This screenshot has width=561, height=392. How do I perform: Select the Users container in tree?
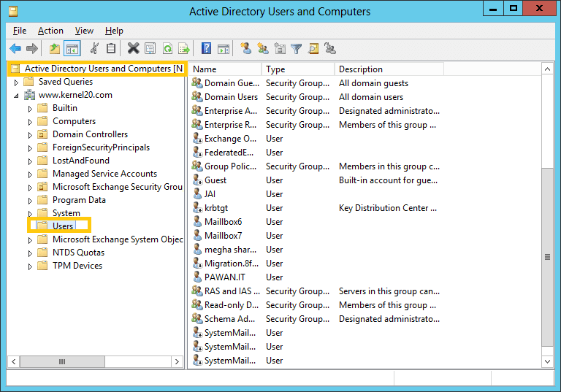coord(63,226)
